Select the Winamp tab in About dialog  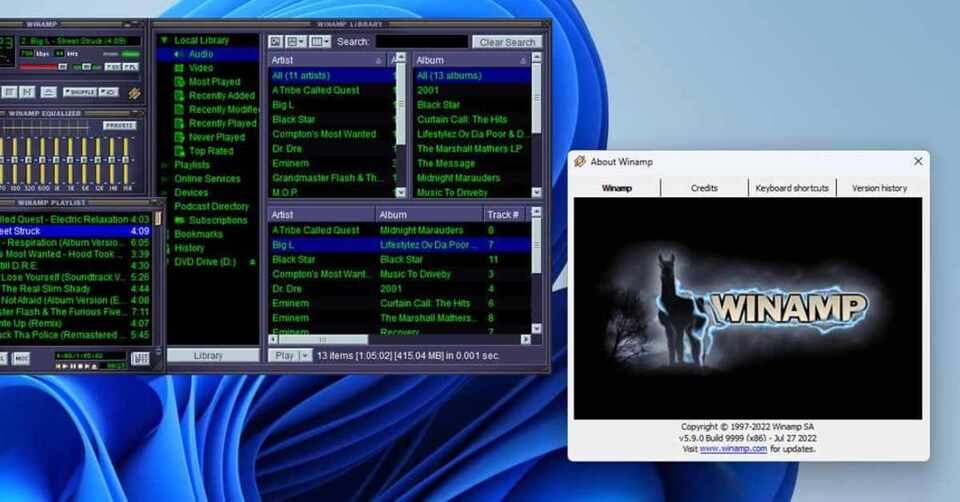coord(617,188)
